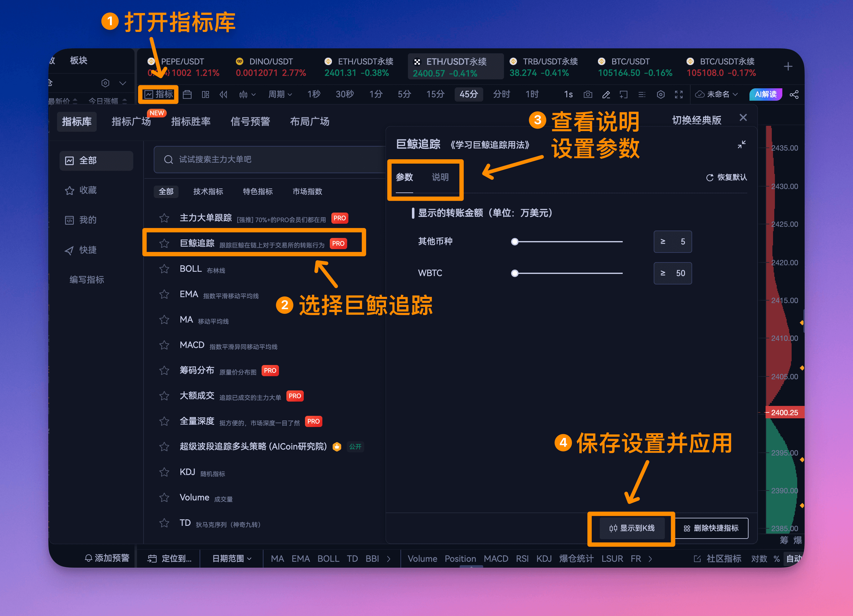Filter by 市场指数 category
This screenshot has height=616, width=853.
[x=307, y=191]
